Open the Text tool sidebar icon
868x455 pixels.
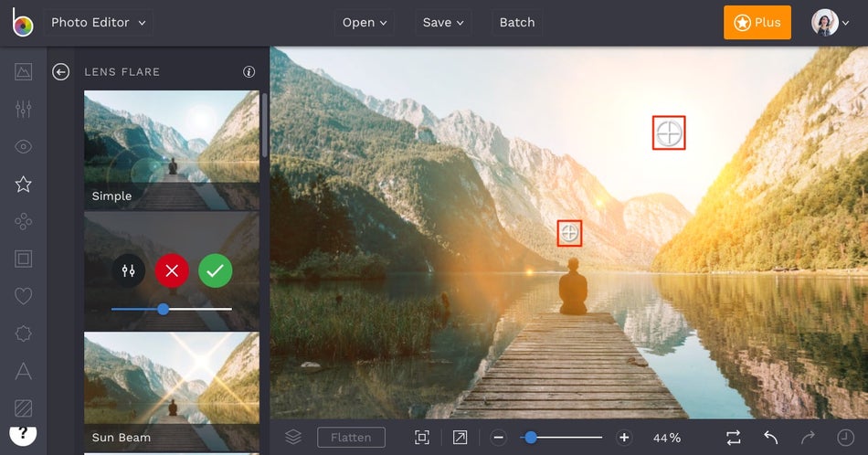pos(23,371)
